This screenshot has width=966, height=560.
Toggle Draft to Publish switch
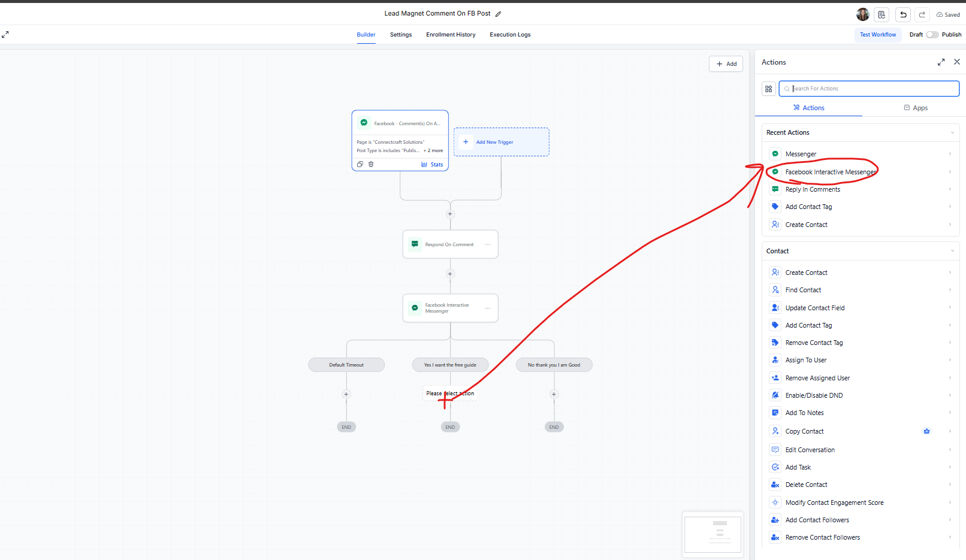(932, 35)
